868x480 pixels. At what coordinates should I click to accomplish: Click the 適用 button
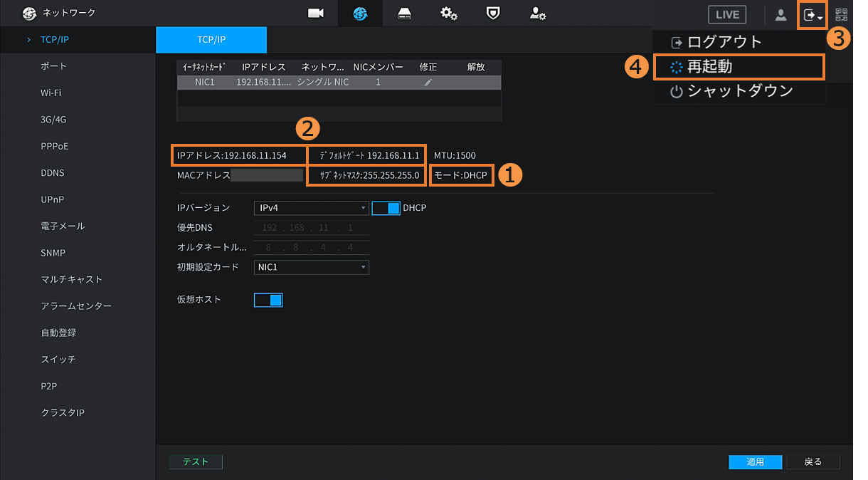755,462
